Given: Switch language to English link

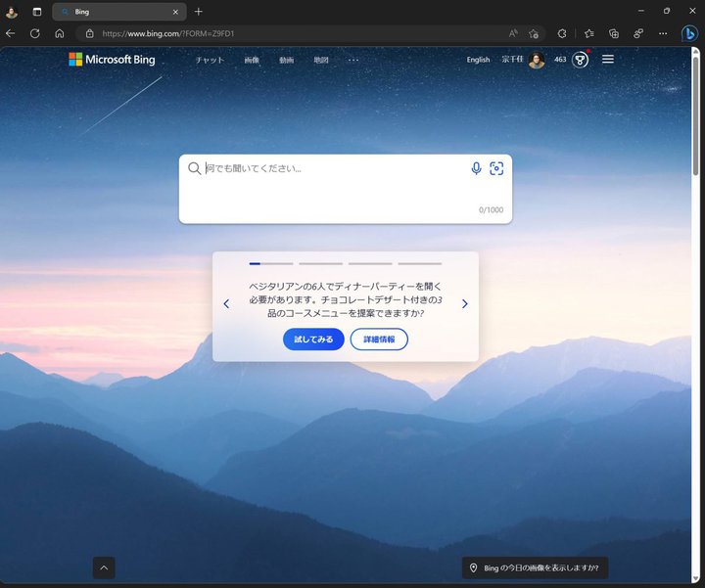Looking at the screenshot, I should click(x=478, y=60).
